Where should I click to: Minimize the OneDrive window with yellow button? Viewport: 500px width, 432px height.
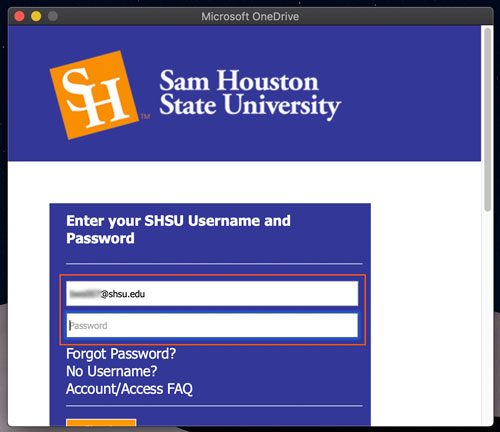click(x=36, y=16)
